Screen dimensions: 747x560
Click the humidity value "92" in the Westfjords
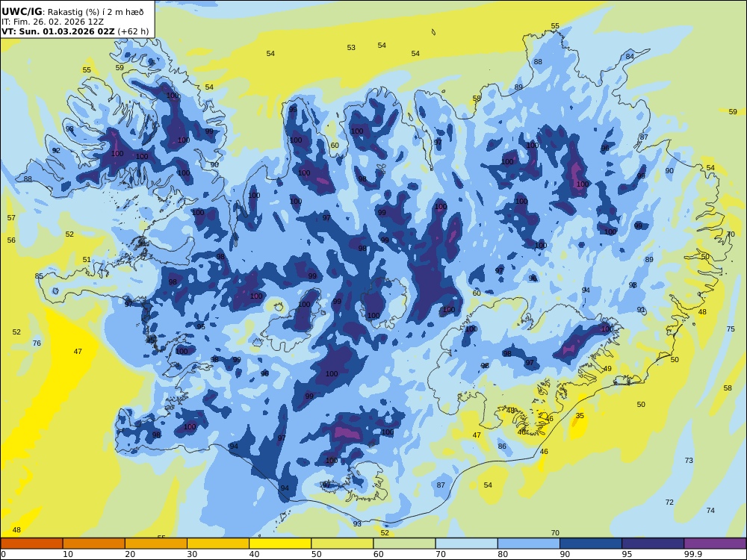tap(56, 151)
